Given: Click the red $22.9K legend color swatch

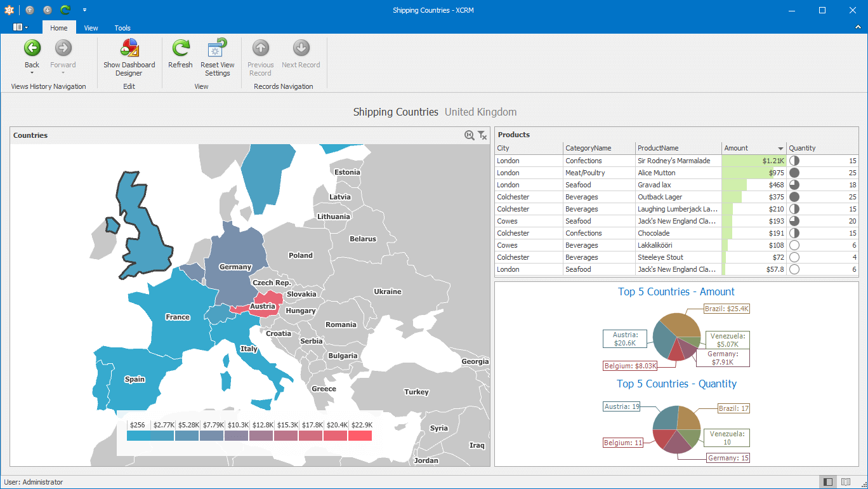Looking at the screenshot, I should pos(360,436).
